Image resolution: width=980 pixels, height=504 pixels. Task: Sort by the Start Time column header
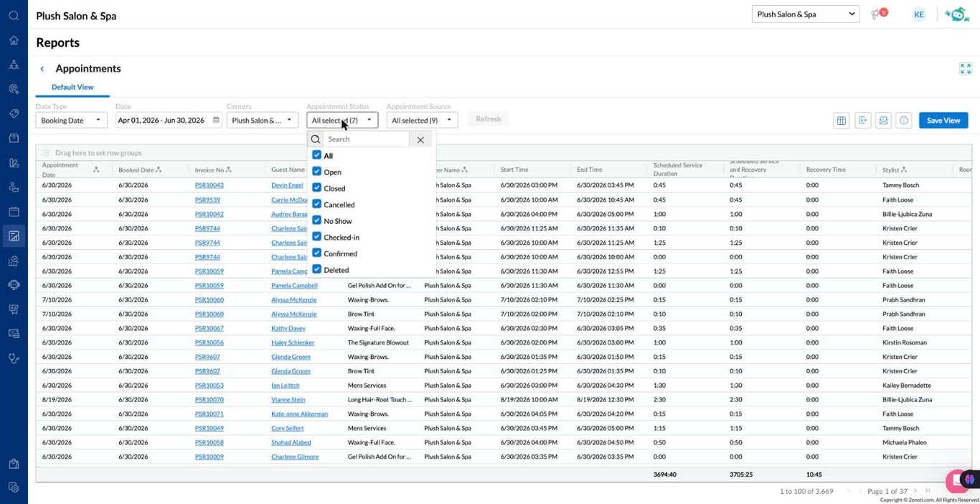click(x=514, y=170)
